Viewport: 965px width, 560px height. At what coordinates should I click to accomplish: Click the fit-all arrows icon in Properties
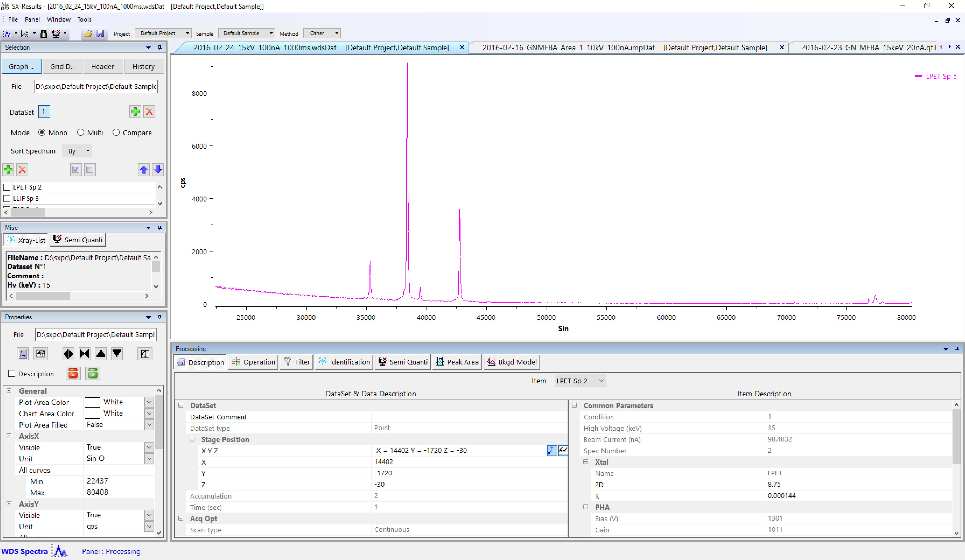145,354
